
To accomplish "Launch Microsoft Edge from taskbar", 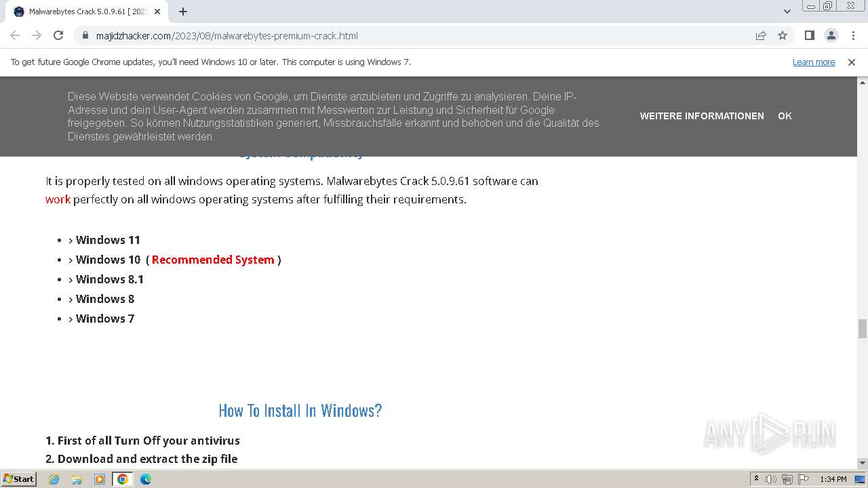I will tap(145, 479).
